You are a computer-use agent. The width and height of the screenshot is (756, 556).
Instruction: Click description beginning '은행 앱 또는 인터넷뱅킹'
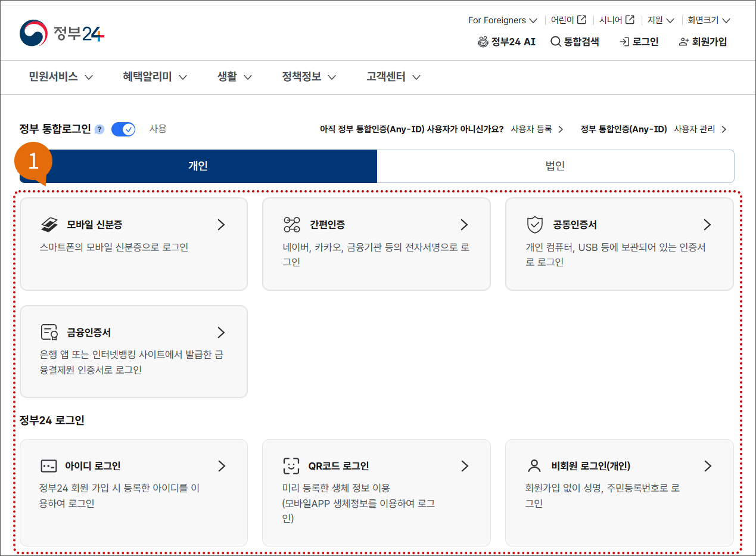(132, 362)
